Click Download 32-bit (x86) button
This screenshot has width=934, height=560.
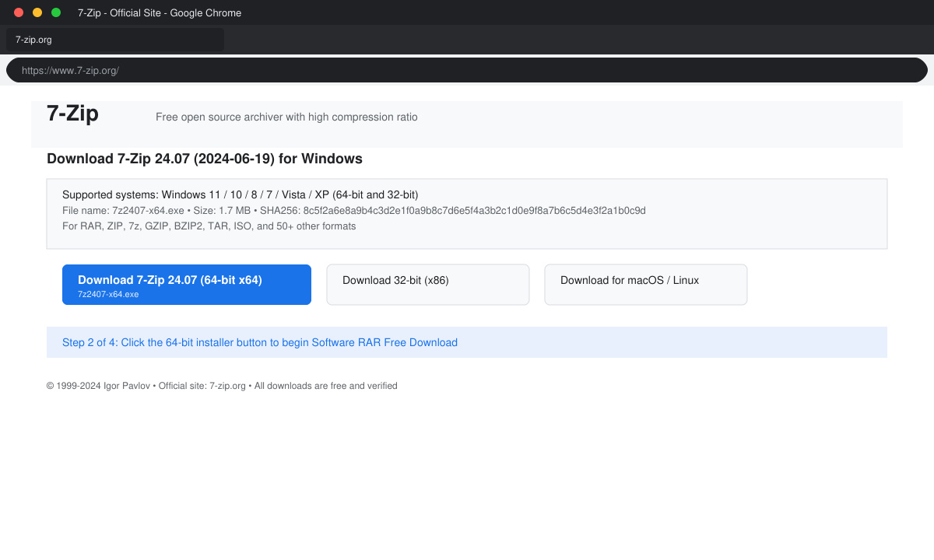click(x=428, y=285)
